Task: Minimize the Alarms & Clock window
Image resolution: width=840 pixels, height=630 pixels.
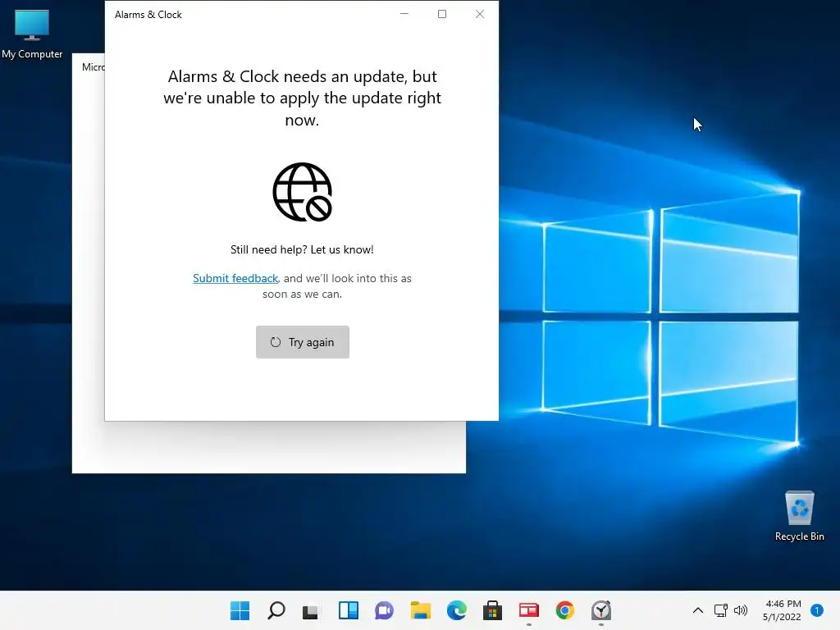Action: [x=404, y=14]
